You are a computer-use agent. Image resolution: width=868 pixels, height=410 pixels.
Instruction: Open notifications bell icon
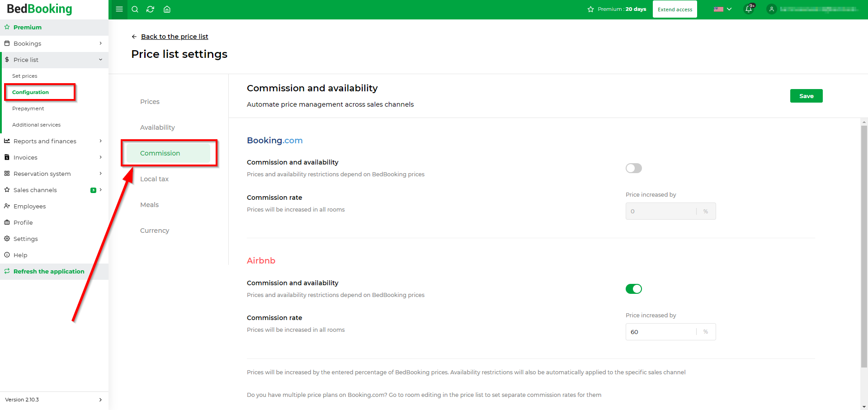click(749, 9)
